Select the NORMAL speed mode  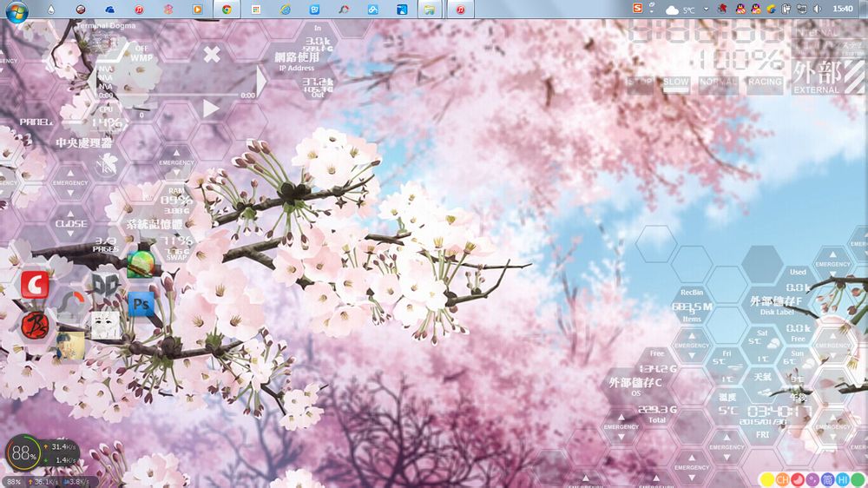pos(719,83)
